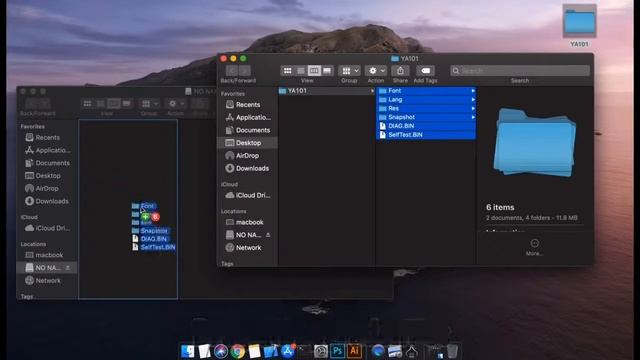
Task: Switch YA101 window to list view
Action: (301, 71)
